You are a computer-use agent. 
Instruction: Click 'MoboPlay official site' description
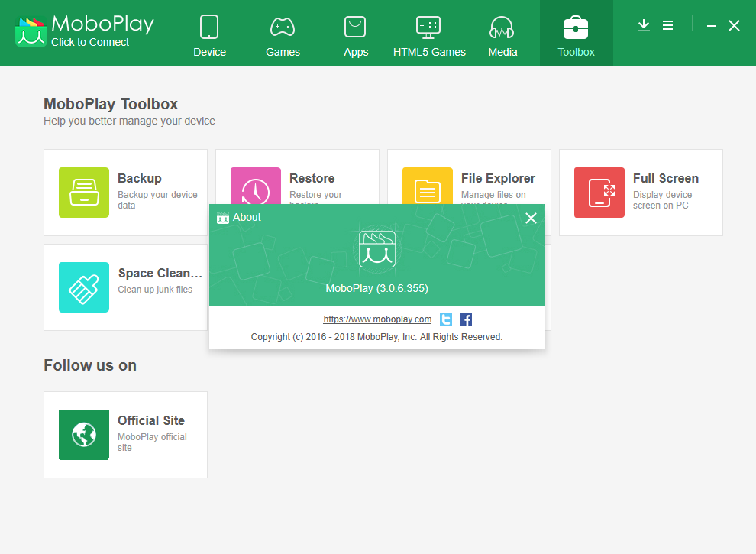click(x=153, y=442)
